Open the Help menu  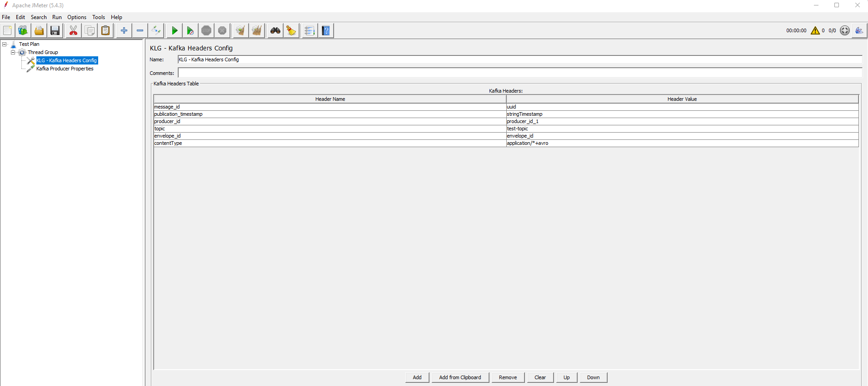pos(116,17)
